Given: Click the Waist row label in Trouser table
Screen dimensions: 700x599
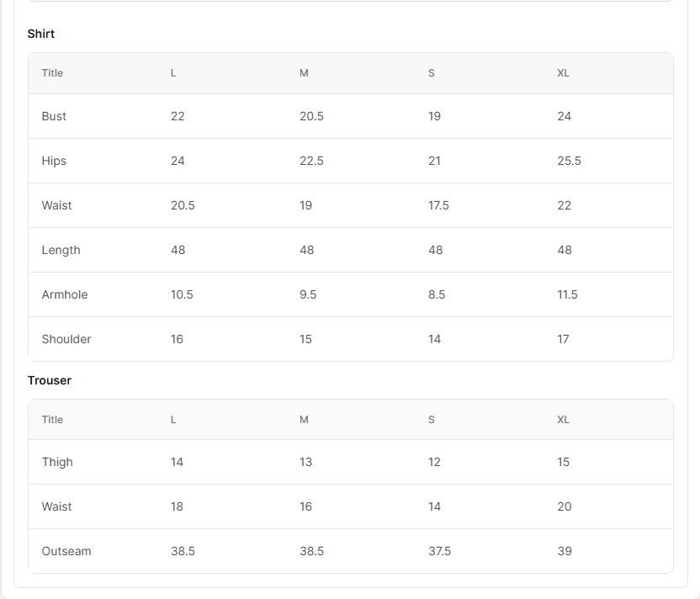Looking at the screenshot, I should click(x=56, y=506).
